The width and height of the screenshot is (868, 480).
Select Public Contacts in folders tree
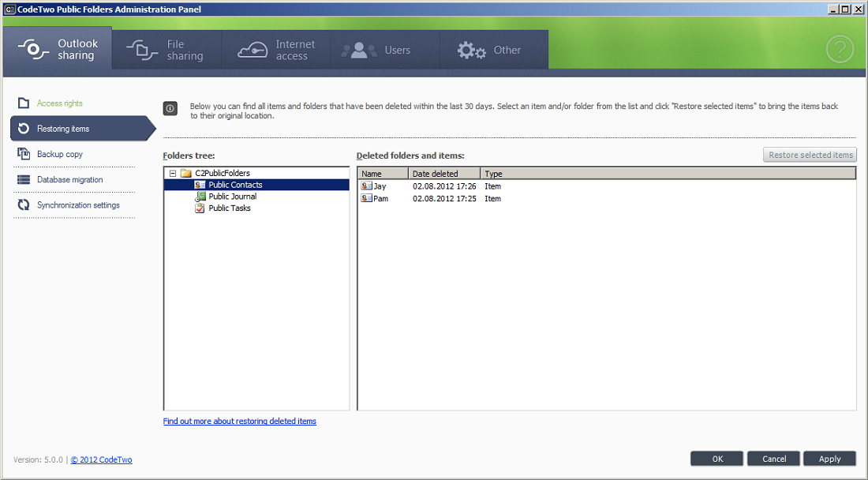[235, 185]
